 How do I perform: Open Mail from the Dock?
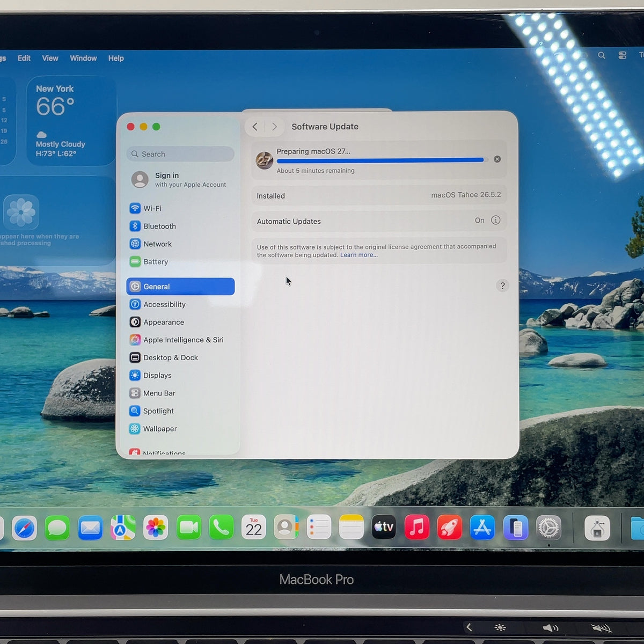click(90, 529)
